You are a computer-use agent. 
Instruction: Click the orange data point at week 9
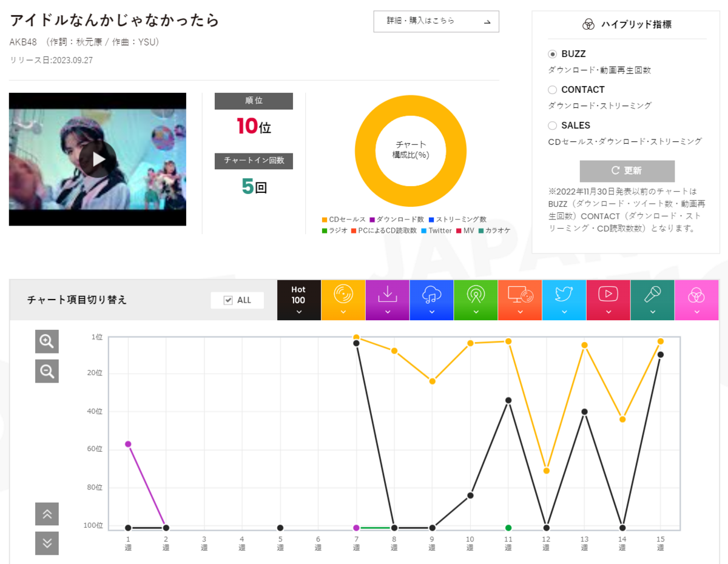click(432, 381)
